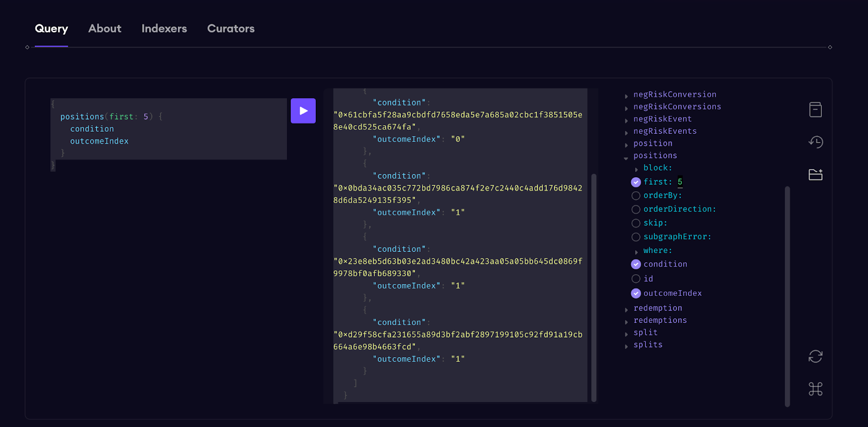Run the query with the play button
The width and height of the screenshot is (868, 427).
click(303, 111)
